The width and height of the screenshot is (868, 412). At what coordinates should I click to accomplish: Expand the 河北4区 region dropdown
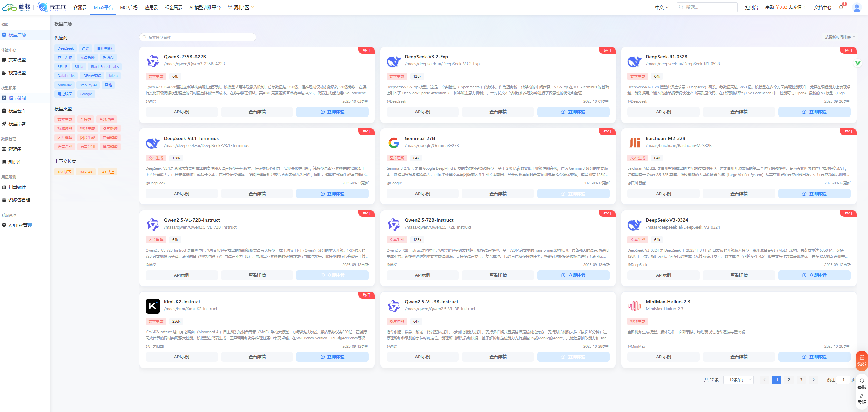pos(241,7)
